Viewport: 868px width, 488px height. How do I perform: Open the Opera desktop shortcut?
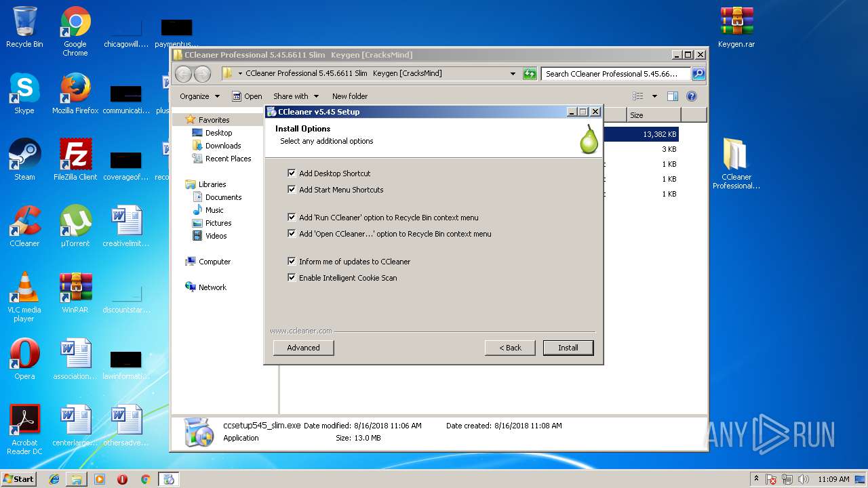pos(24,359)
